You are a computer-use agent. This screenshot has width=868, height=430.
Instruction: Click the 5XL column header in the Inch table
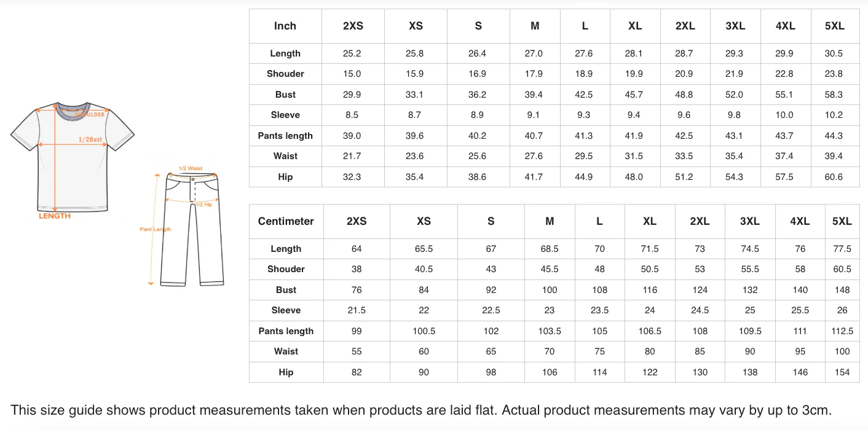point(834,26)
